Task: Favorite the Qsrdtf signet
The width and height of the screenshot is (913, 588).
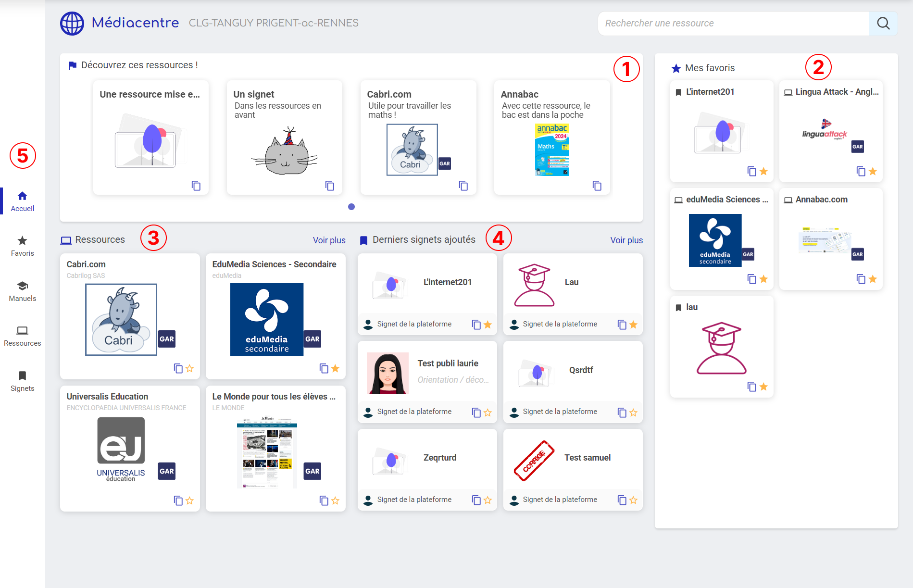Action: pyautogui.click(x=634, y=413)
